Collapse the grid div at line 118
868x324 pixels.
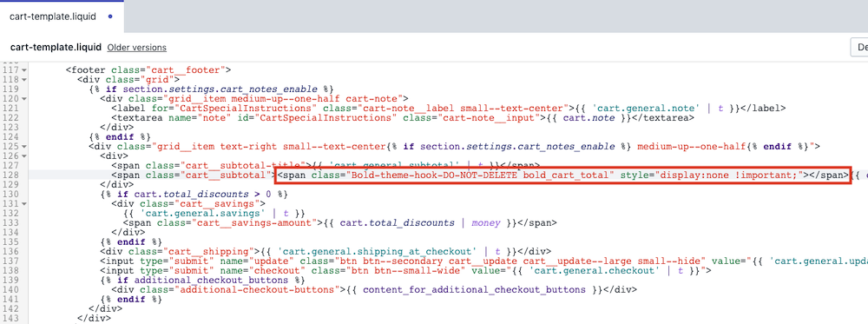click(24, 80)
